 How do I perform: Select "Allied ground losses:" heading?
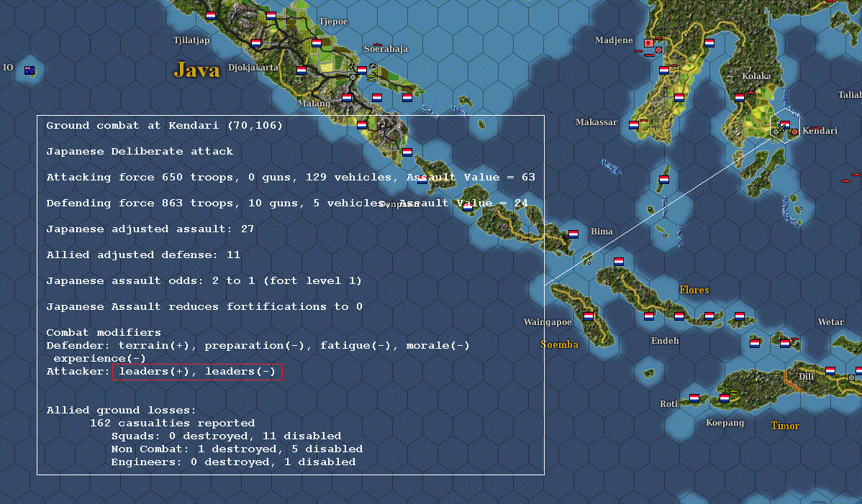(x=121, y=410)
